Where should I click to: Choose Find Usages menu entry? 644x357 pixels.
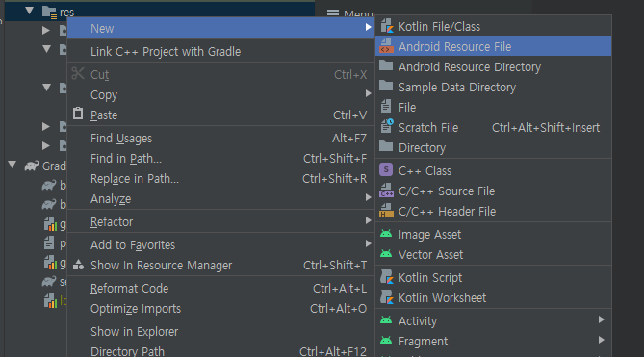tap(221, 139)
